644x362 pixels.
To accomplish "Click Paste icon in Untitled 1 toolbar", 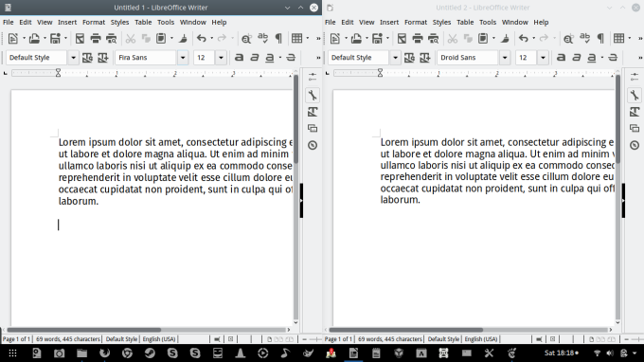I will pos(161,39).
